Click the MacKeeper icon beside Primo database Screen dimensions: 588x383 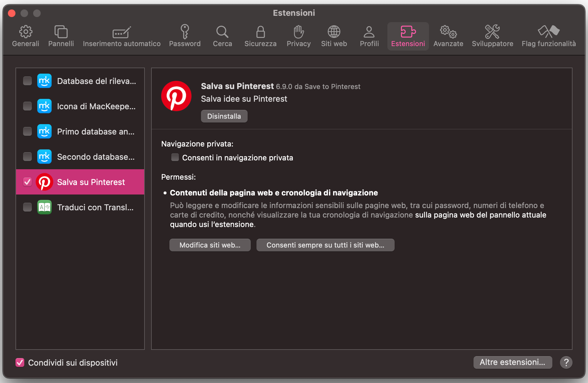pyautogui.click(x=44, y=131)
